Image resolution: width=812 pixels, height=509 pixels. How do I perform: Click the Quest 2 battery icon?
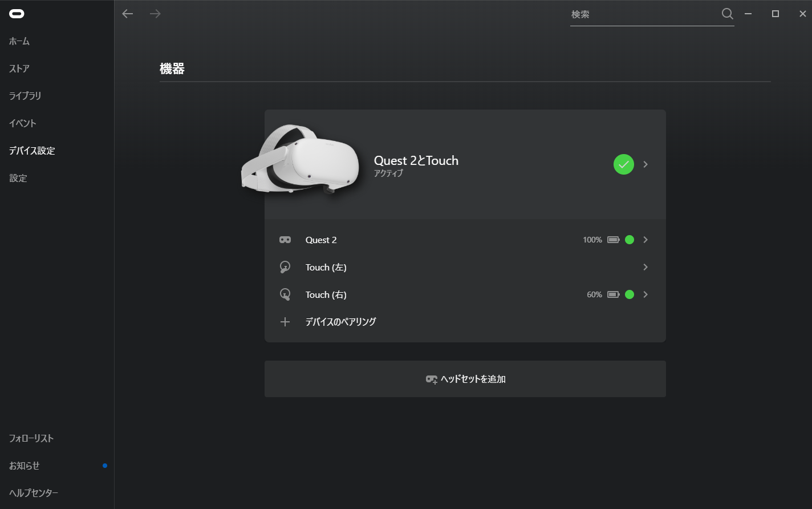click(x=614, y=240)
